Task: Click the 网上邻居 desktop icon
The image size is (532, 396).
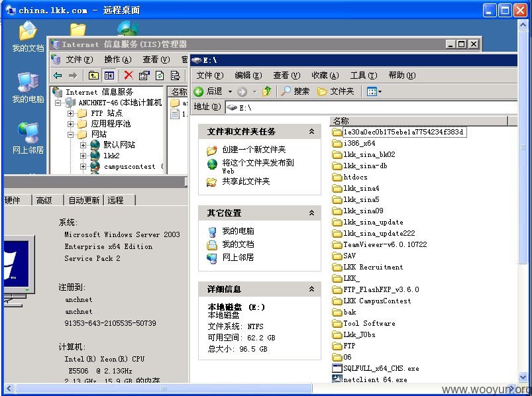Action: (28, 138)
